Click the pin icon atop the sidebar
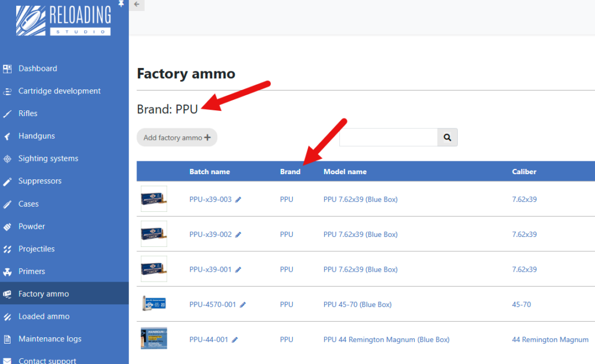The image size is (595, 364). pos(121,4)
